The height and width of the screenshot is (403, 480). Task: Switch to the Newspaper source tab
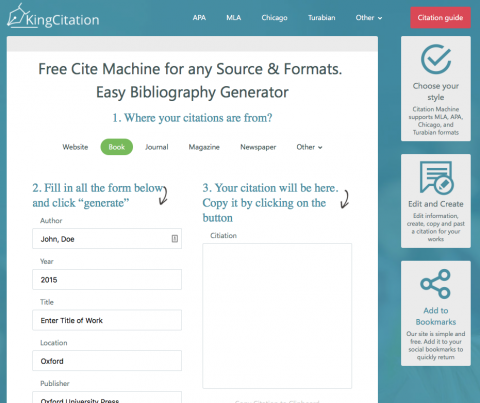[x=258, y=147]
